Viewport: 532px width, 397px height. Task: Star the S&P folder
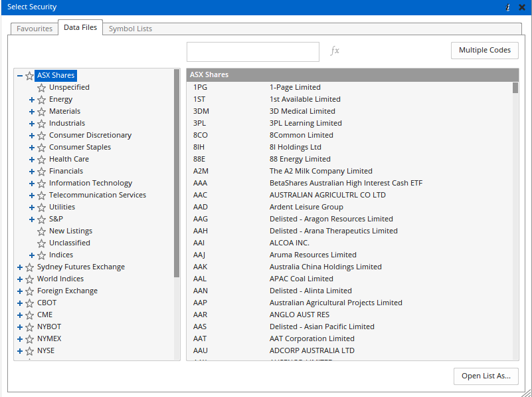[41, 219]
